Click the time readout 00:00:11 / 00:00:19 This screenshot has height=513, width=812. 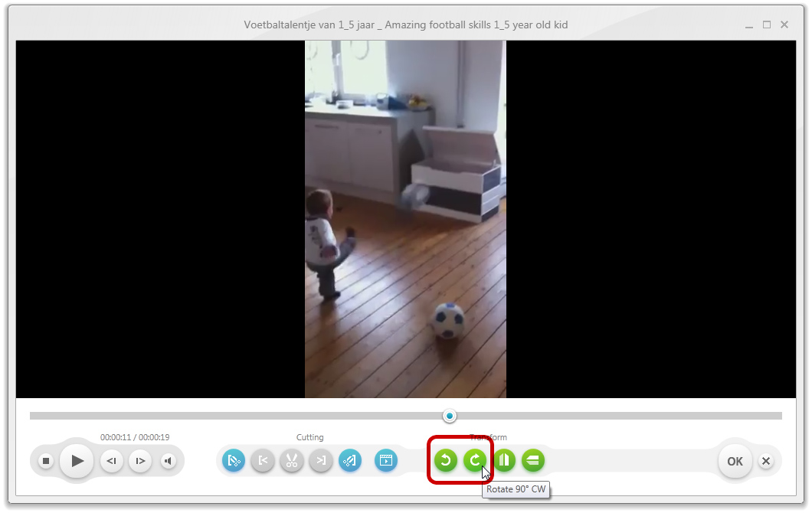[x=135, y=437]
